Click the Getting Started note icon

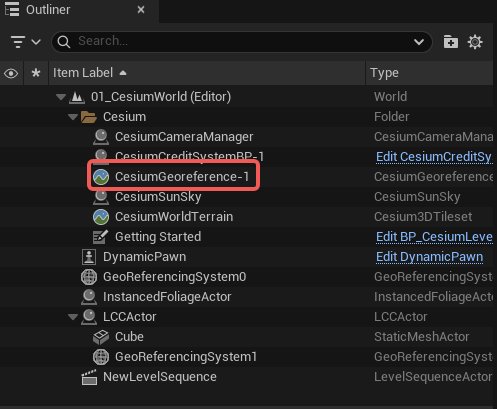coord(101,237)
